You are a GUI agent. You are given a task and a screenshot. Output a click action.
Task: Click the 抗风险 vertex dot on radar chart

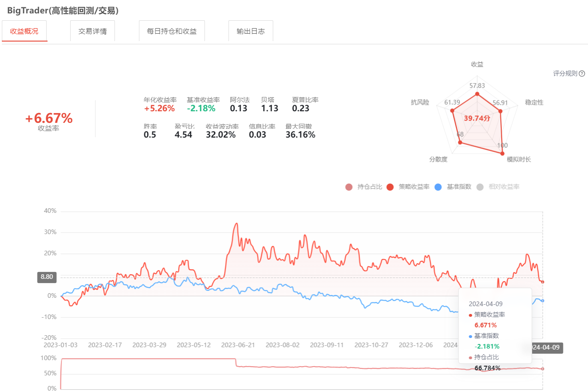[452, 110]
